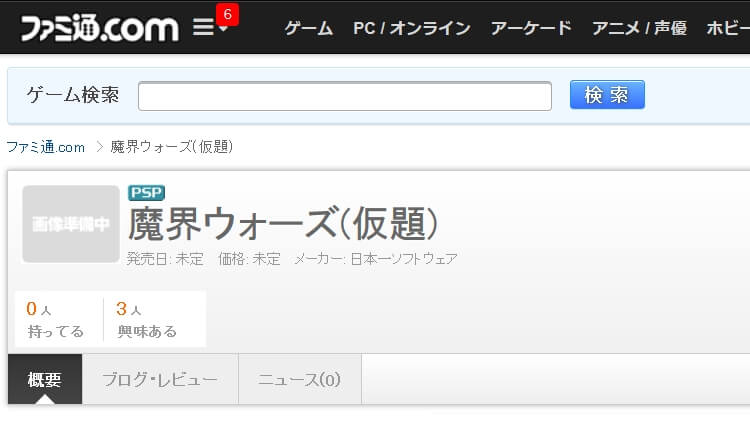The image size is (750, 422).
Task: Open the ホビー navigation menu
Action: [728, 28]
